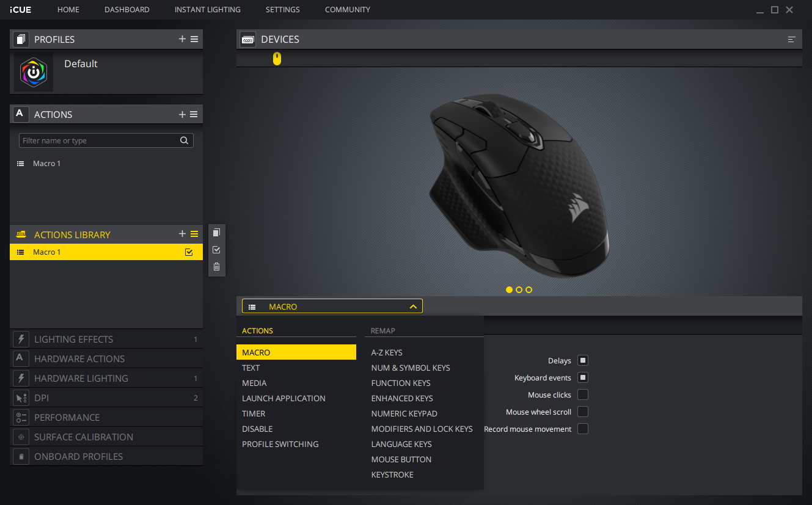Image resolution: width=812 pixels, height=505 pixels.
Task: Choose NUM & SYMBOL KEYS remap option
Action: [411, 368]
